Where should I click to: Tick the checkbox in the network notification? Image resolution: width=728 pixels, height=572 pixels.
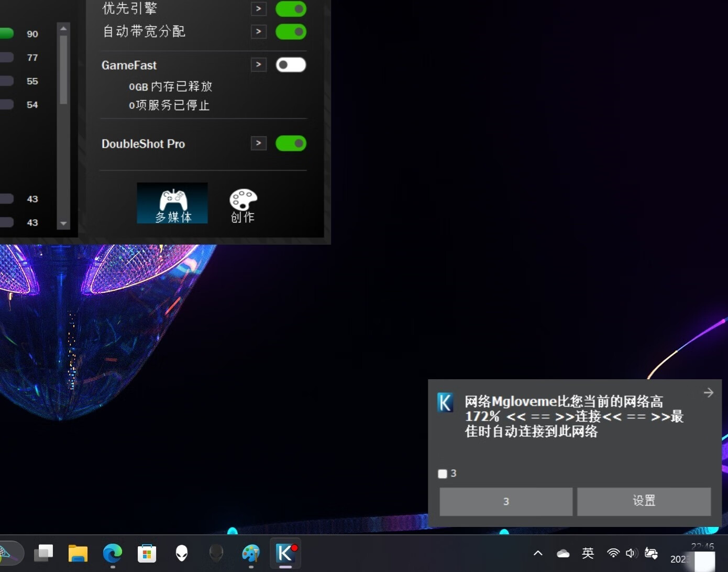pos(442,473)
